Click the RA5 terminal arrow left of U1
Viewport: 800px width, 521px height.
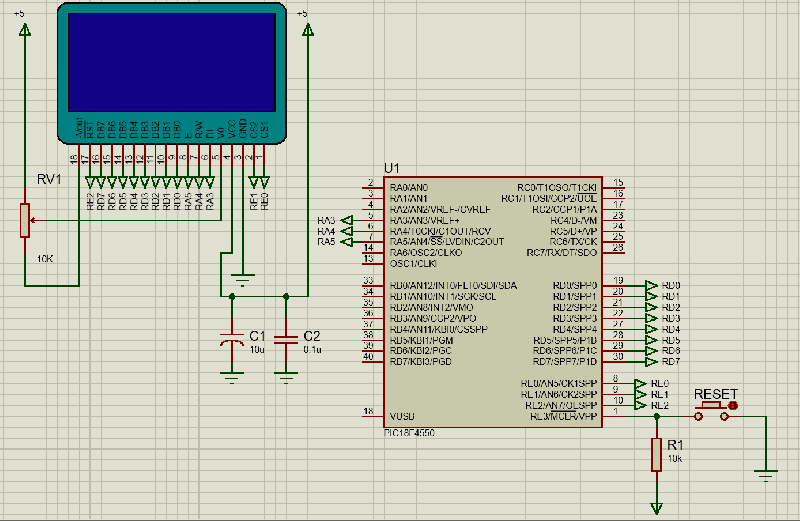coord(347,242)
